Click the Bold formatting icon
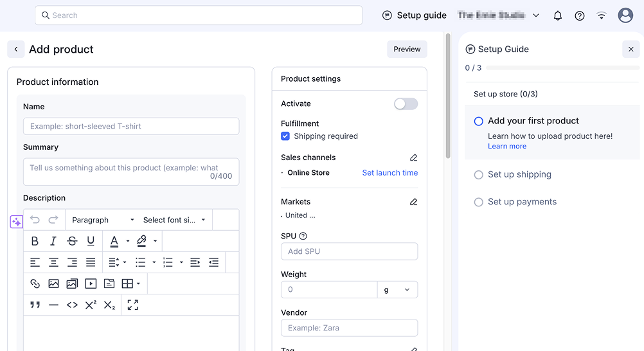This screenshot has height=351, width=644. point(35,241)
